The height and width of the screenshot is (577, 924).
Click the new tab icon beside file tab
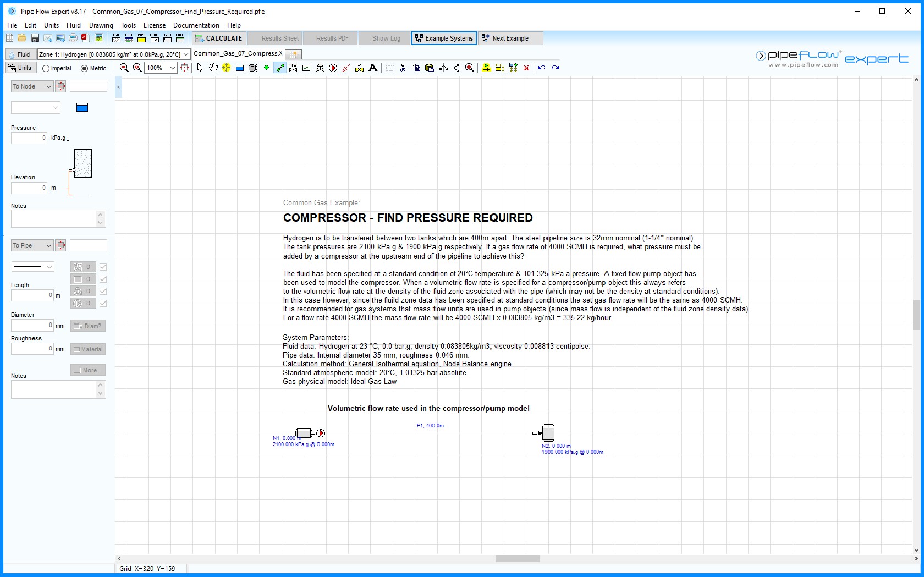pos(294,54)
